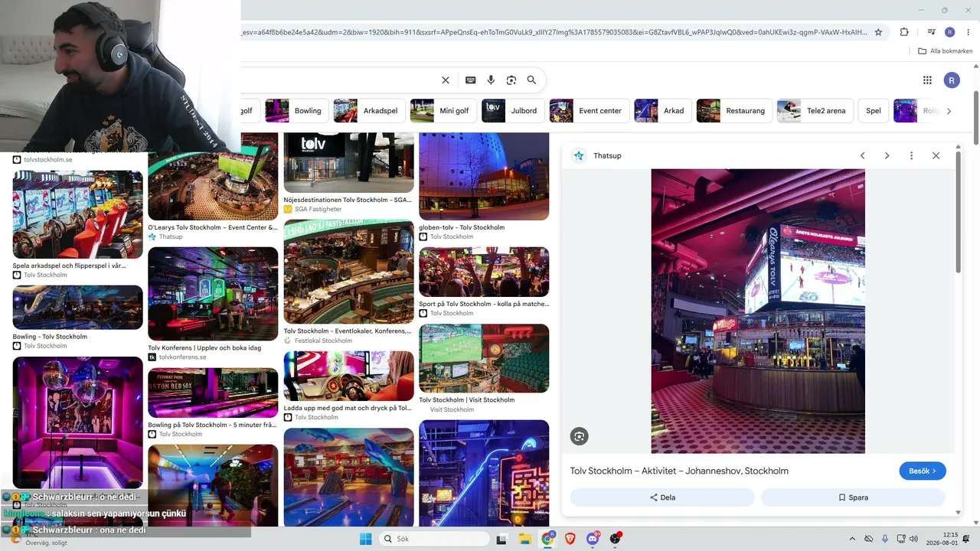Image resolution: width=980 pixels, height=551 pixels.
Task: Click 'Bowling - Tolv Stockholm' result title
Action: [50, 337]
